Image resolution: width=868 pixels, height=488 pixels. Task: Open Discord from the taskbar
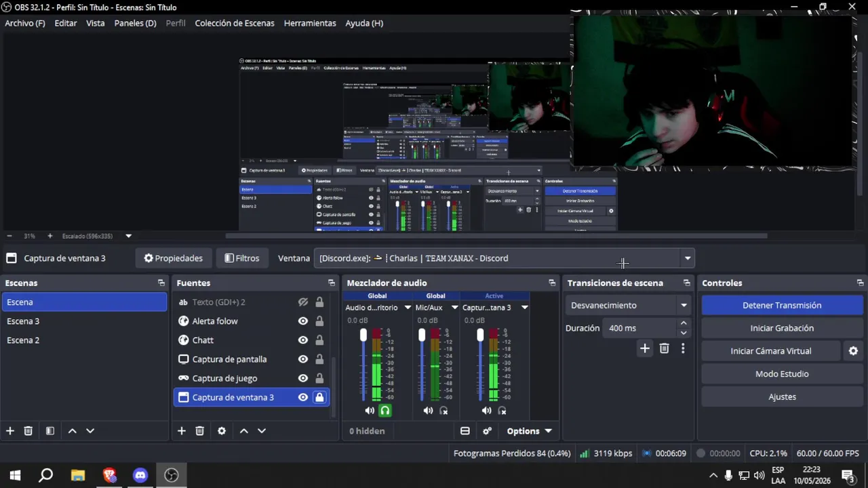[140, 475]
